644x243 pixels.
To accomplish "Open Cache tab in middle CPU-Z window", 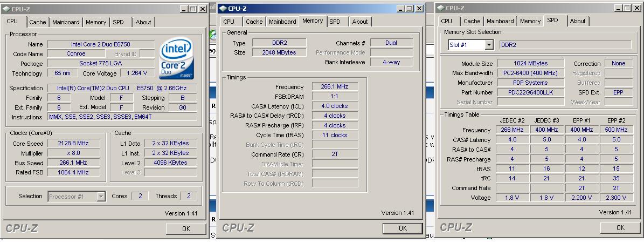I will [x=254, y=22].
